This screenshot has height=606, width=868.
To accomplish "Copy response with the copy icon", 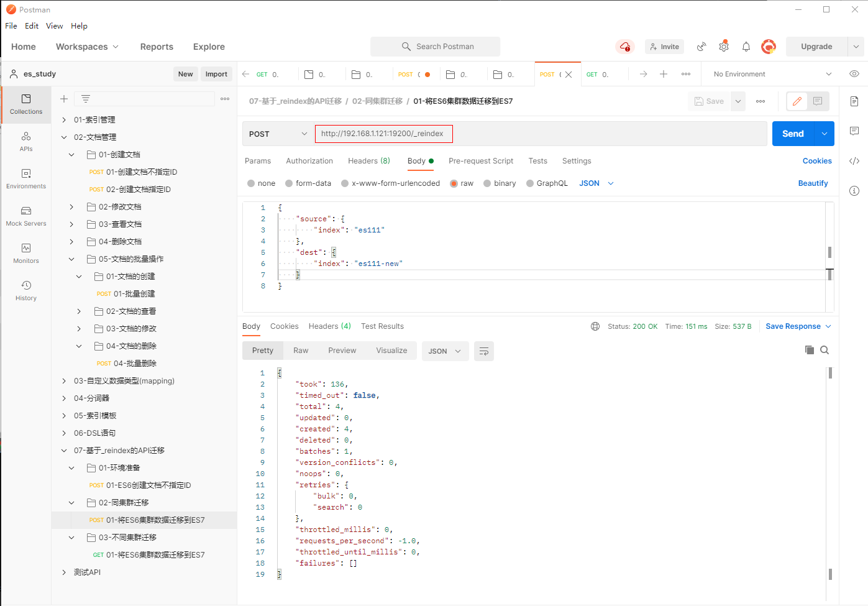I will (x=809, y=351).
